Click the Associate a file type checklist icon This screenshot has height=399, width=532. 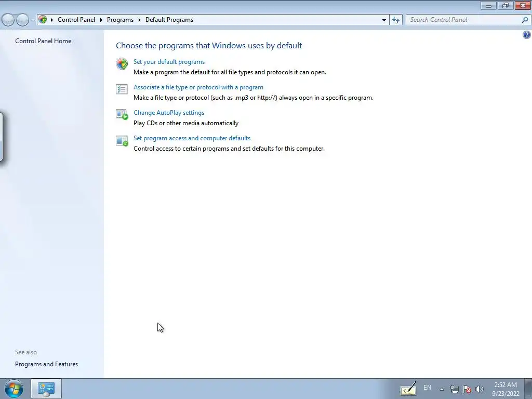pyautogui.click(x=122, y=89)
